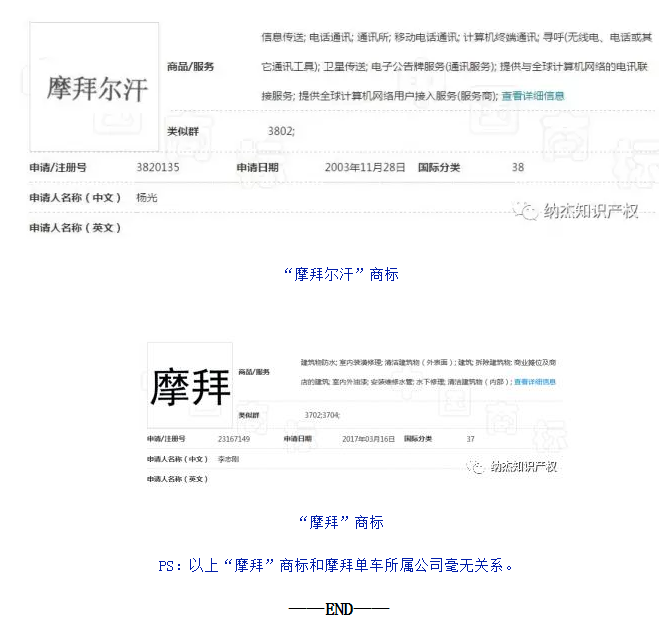Select registration number 23167149

pyautogui.click(x=234, y=439)
